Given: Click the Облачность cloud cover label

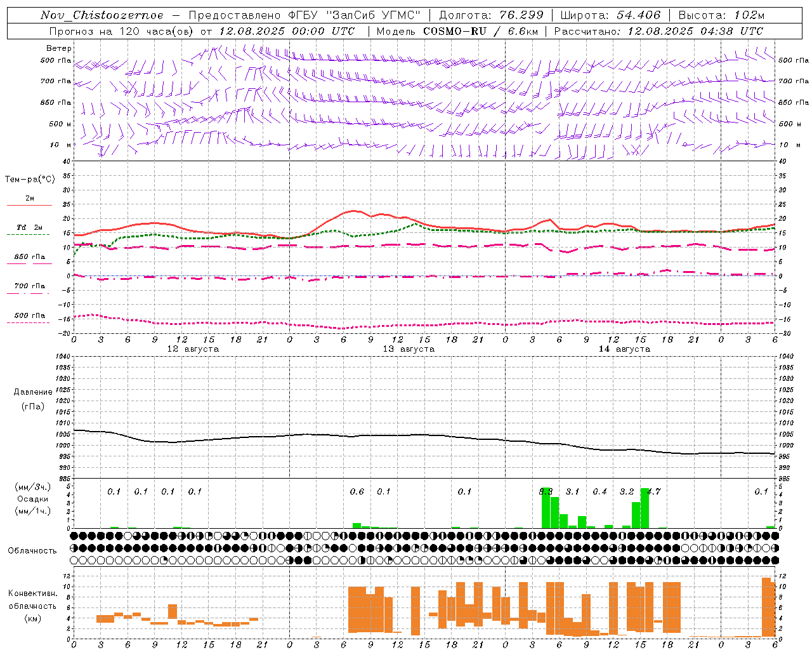Looking at the screenshot, I should [x=32, y=551].
